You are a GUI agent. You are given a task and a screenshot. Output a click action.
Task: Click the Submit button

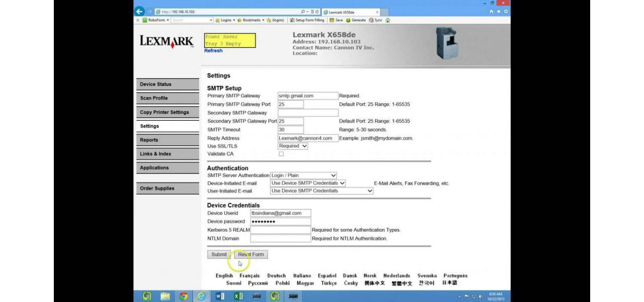219,255
